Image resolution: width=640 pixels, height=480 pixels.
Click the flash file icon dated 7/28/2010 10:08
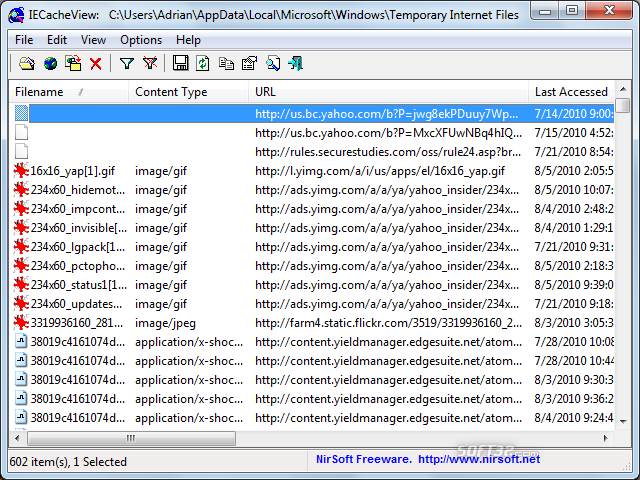21,342
